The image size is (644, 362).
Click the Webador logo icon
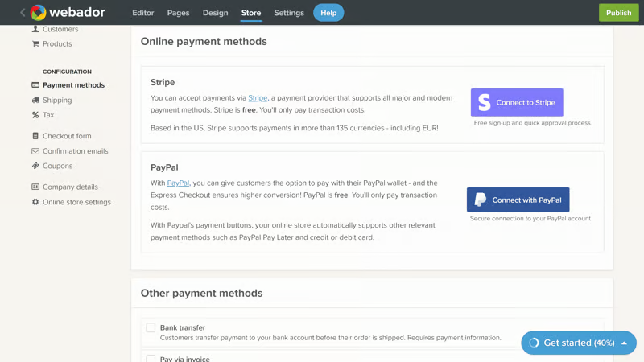click(x=38, y=13)
